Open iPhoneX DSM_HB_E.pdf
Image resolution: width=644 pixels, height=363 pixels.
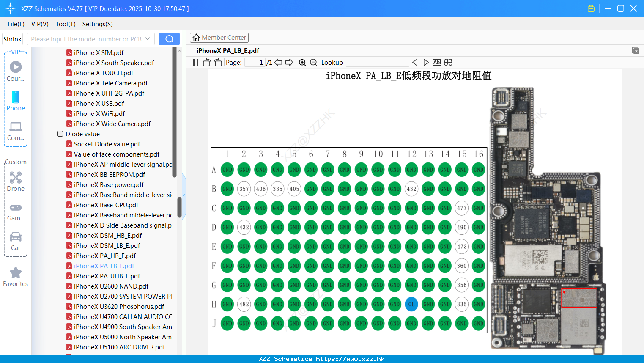[x=108, y=235]
